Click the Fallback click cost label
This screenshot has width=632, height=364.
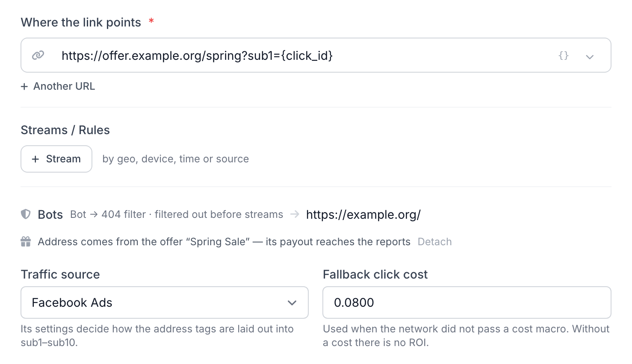click(x=375, y=274)
